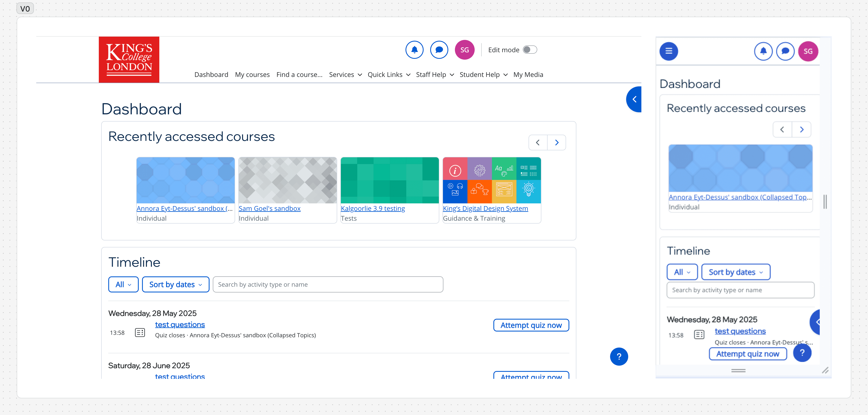Click the King's Digital Design System thumbnail
The image size is (868, 415).
[492, 180]
